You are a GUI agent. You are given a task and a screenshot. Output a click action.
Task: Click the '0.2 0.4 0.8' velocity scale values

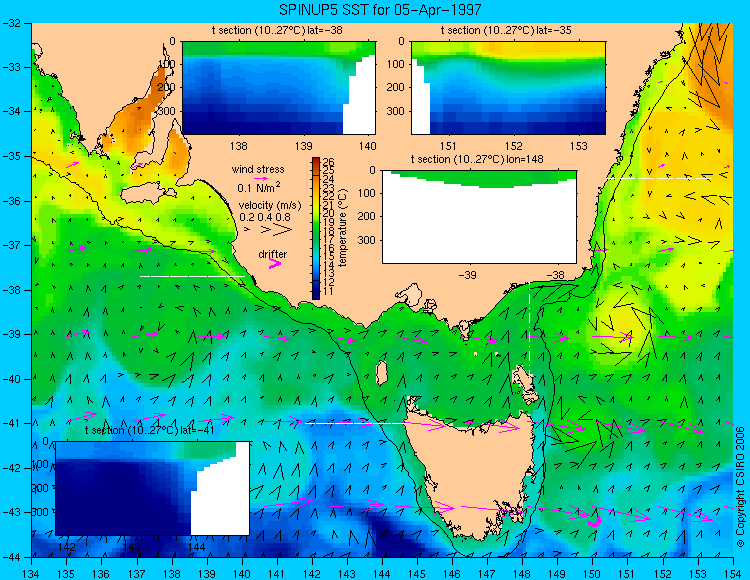point(265,217)
